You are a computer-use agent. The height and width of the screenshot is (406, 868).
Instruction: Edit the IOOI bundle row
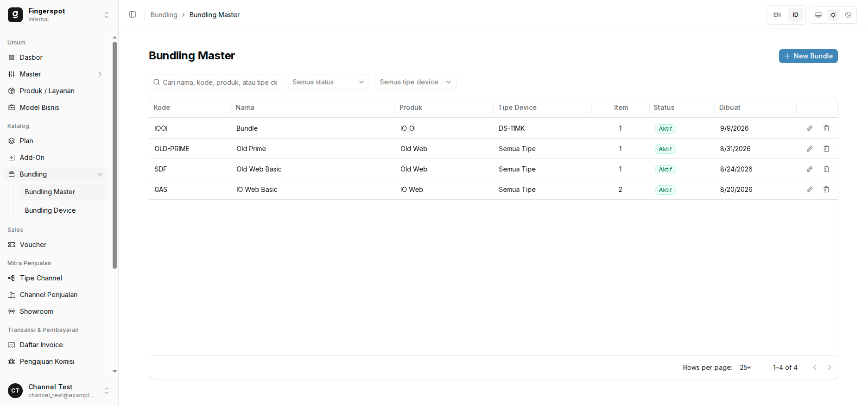pyautogui.click(x=810, y=128)
